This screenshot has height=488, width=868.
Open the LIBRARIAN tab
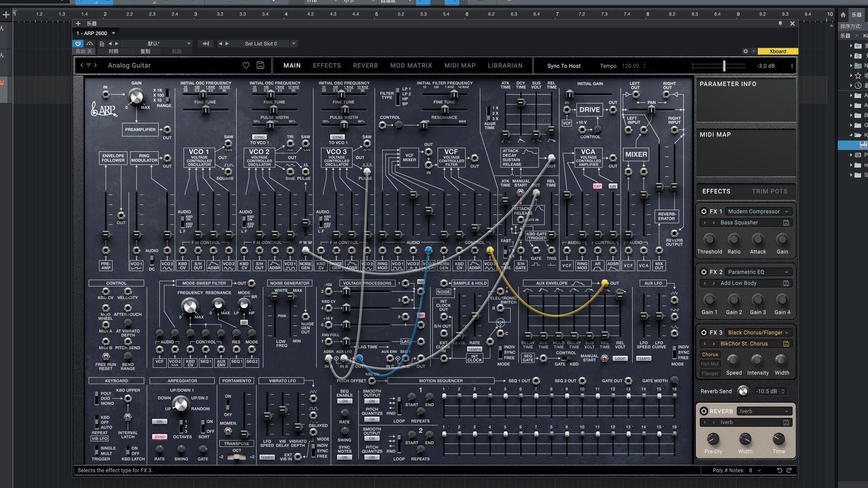(x=505, y=66)
